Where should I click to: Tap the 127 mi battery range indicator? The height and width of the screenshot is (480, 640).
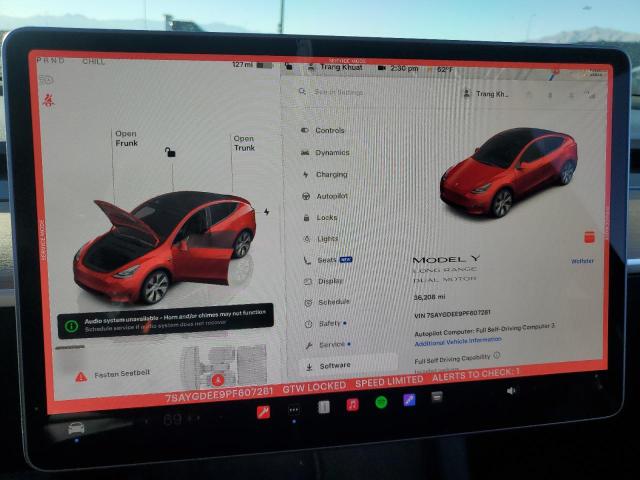[x=252, y=64]
